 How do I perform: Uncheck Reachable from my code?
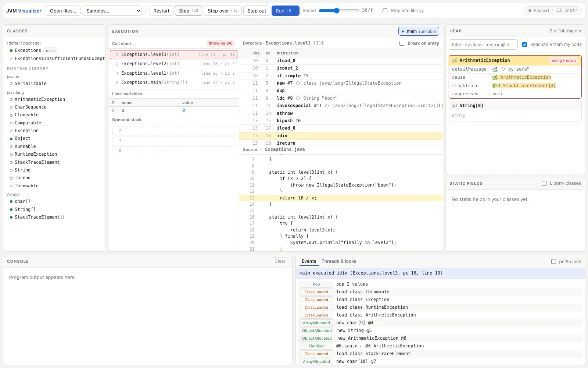pyautogui.click(x=524, y=45)
